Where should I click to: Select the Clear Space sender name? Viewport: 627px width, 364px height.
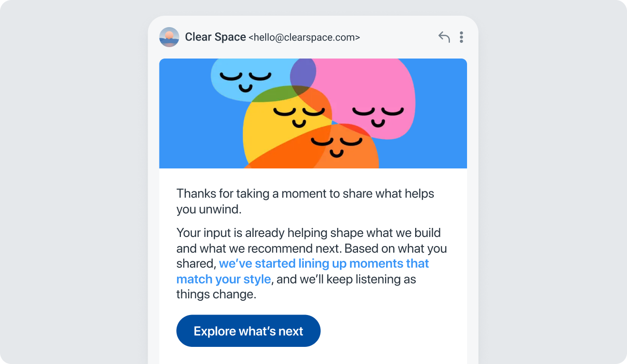(x=215, y=37)
